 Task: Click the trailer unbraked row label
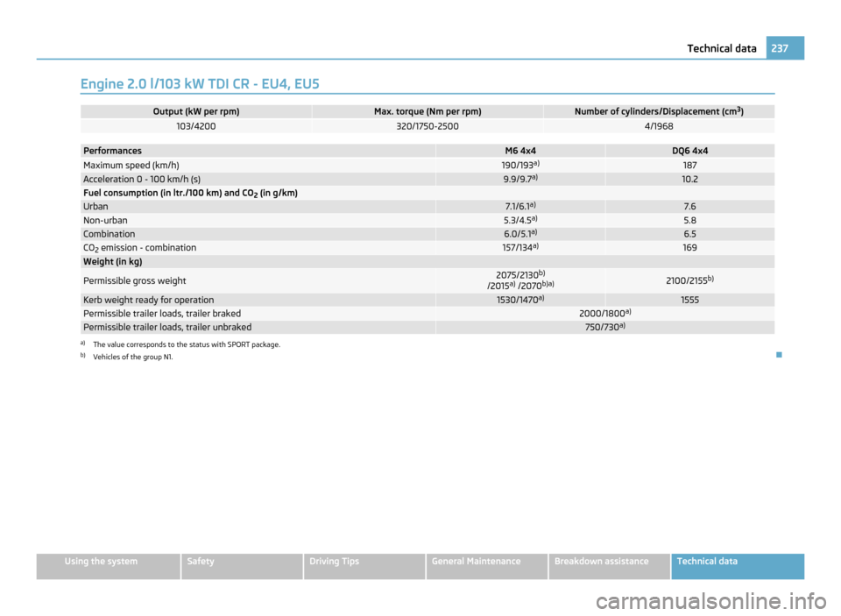167,328
